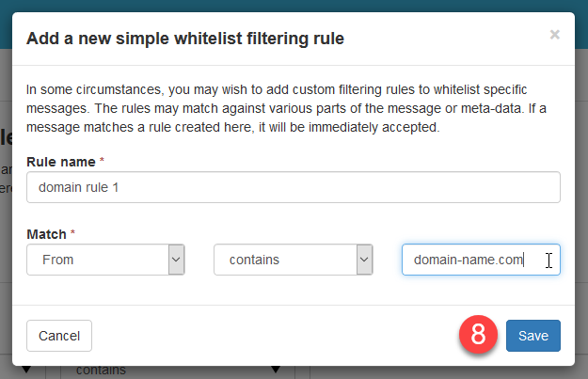Click the far-left background dropdown arrow

[x=25, y=371]
